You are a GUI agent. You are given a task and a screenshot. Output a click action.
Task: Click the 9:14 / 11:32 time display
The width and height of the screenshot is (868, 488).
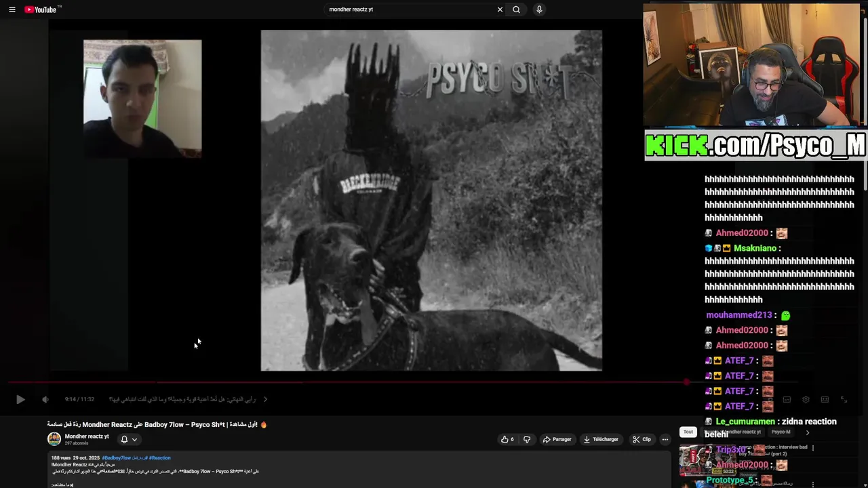pos(79,400)
